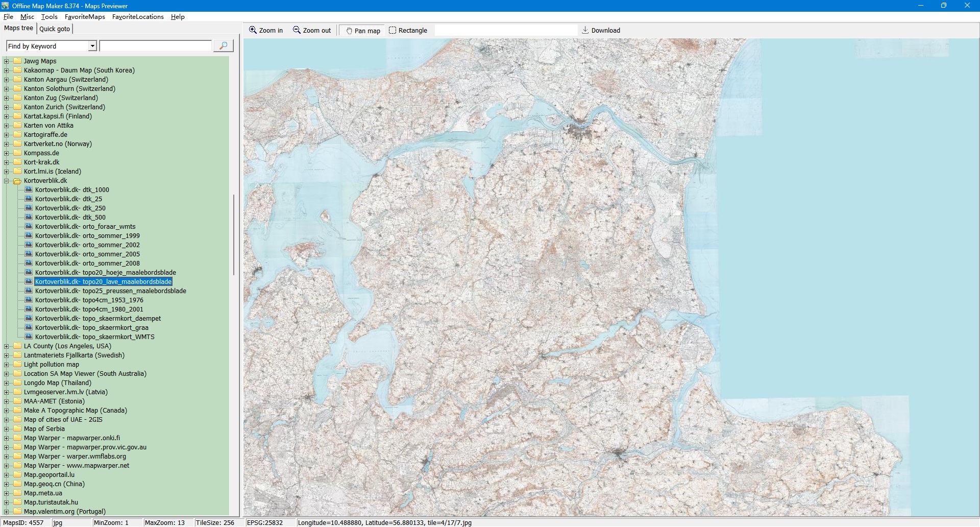The width and height of the screenshot is (980, 527).
Task: Click the keyword search text field
Action: tap(155, 46)
